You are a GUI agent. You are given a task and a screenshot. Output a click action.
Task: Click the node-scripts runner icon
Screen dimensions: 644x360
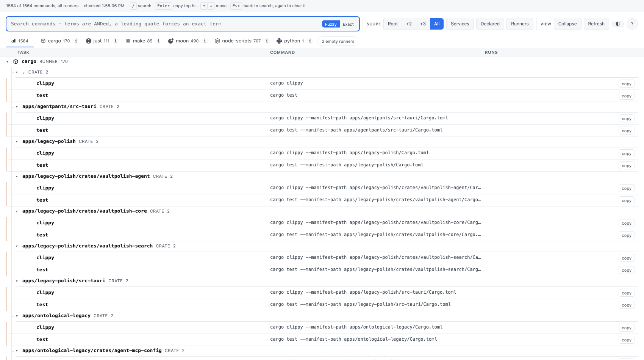tap(217, 41)
